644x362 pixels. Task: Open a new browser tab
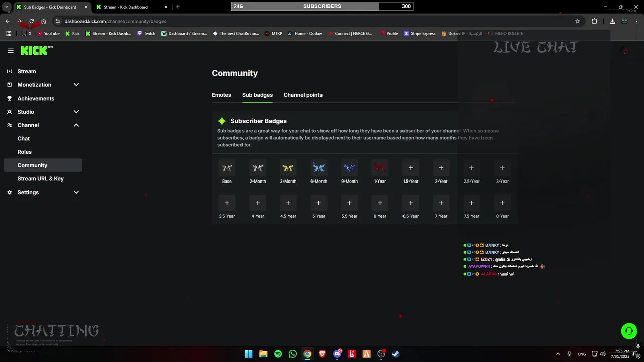pyautogui.click(x=178, y=7)
